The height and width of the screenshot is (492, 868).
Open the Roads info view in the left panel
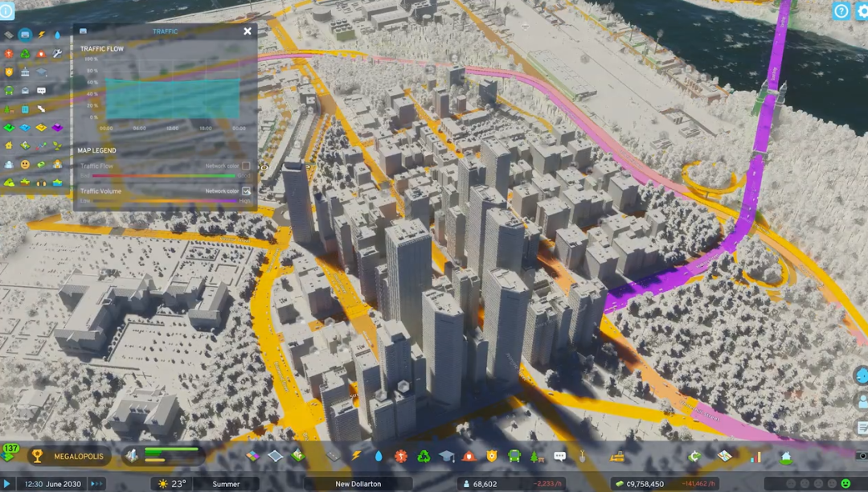coord(9,35)
